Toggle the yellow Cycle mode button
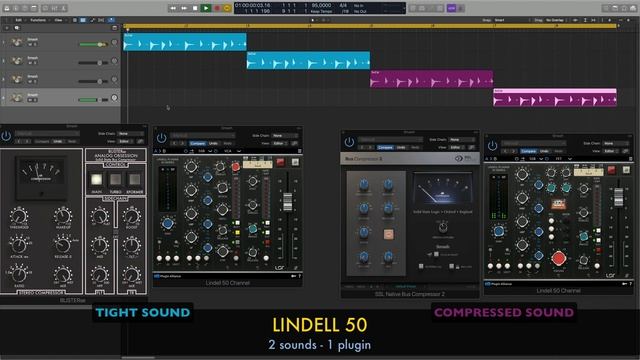This screenshot has width=640, height=360. click(227, 8)
